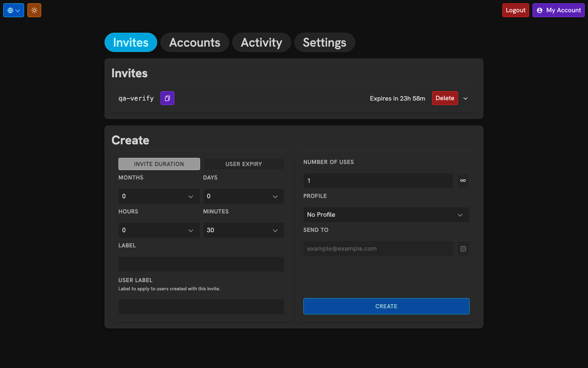Click the Send To email field
This screenshot has width=588, height=368.
point(379,249)
